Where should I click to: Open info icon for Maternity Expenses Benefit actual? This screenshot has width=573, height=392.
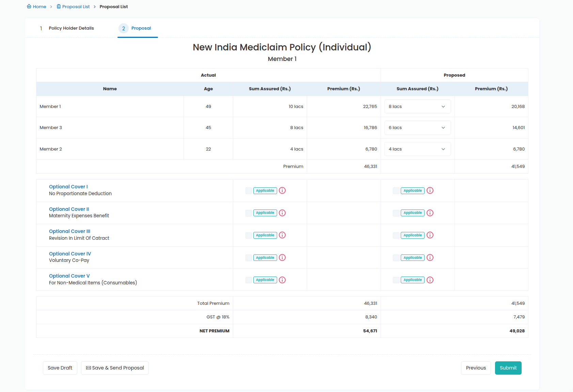(x=282, y=213)
